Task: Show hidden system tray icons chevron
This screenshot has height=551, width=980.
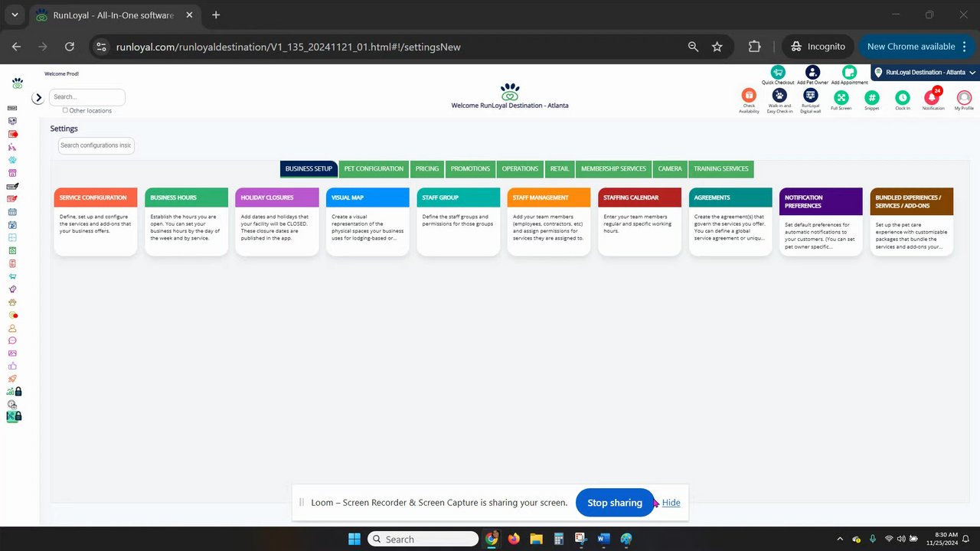Action: coord(840,539)
